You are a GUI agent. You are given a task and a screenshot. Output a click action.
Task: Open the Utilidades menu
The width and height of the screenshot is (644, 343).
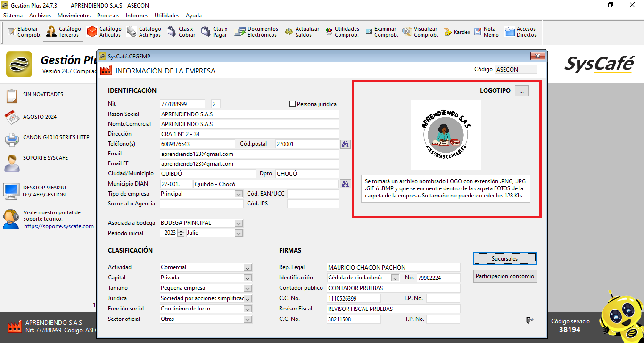click(167, 16)
